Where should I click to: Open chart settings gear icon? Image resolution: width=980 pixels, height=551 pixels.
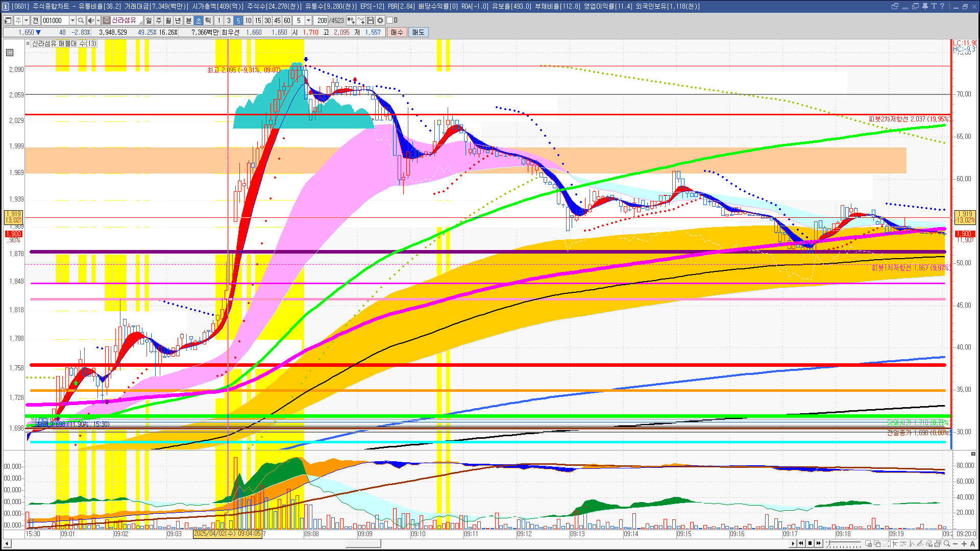380,20
